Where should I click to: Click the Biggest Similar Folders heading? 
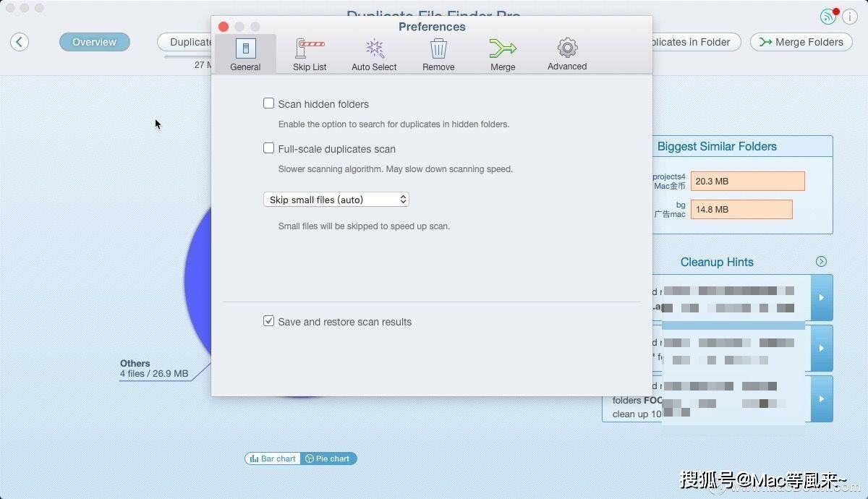(x=717, y=146)
